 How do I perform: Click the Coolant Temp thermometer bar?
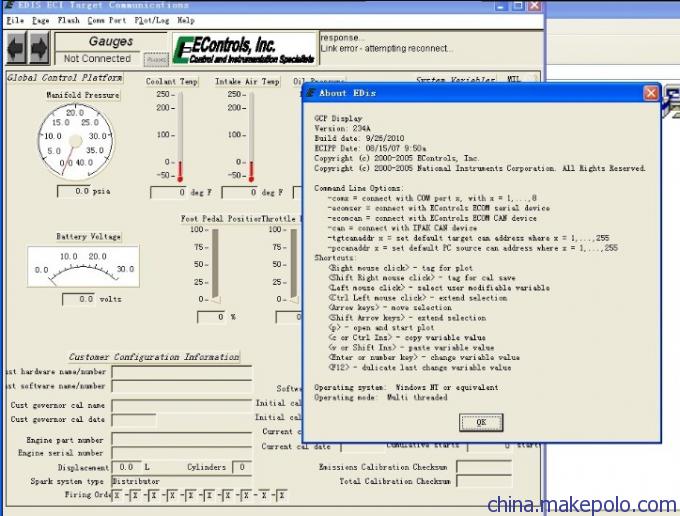coord(180,137)
